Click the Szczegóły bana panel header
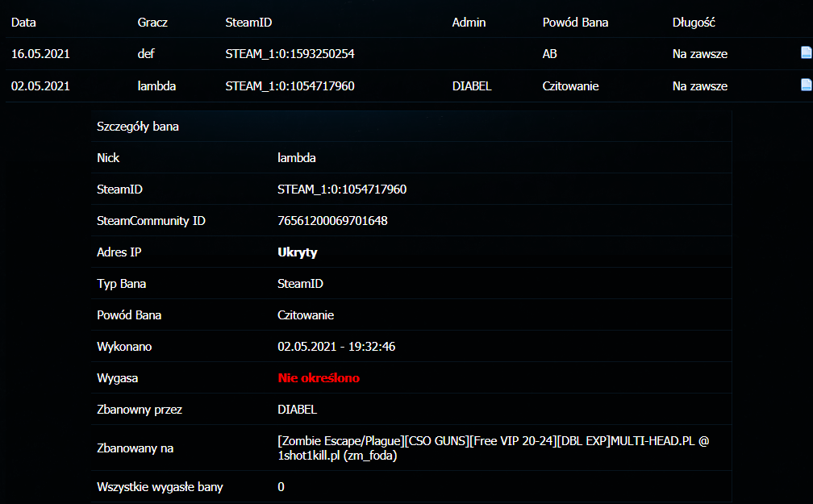Image resolution: width=813 pixels, height=504 pixels. (x=137, y=127)
